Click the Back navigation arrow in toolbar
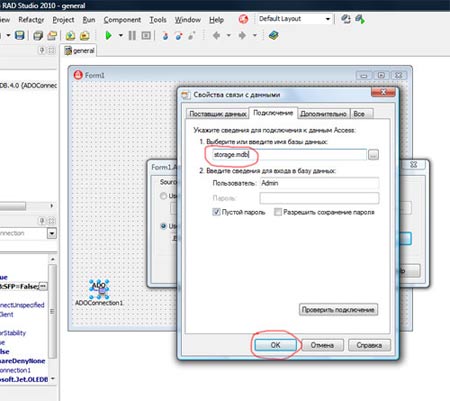 pos(216,35)
